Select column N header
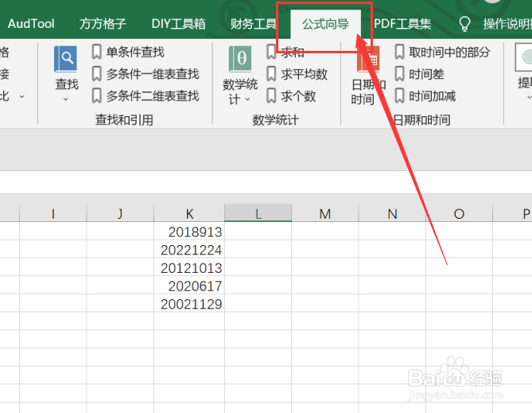This screenshot has height=413, width=532. click(x=392, y=213)
